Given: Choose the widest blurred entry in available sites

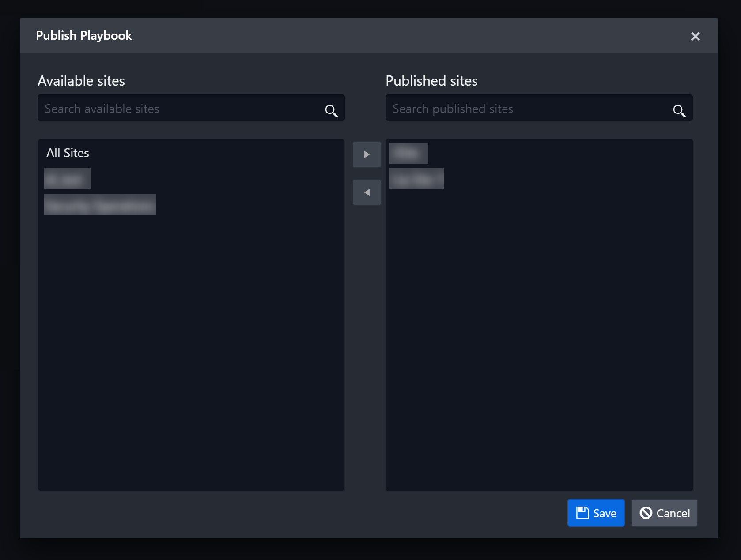Looking at the screenshot, I should (100, 205).
